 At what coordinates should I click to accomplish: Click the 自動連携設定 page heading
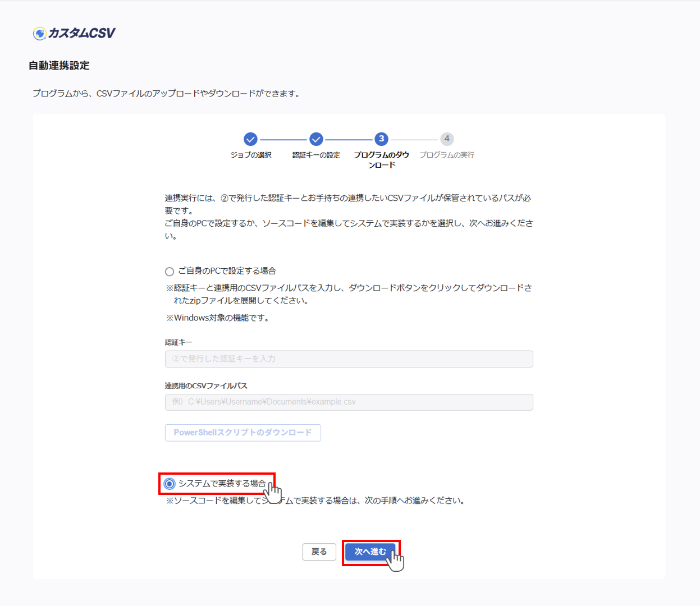click(x=59, y=66)
